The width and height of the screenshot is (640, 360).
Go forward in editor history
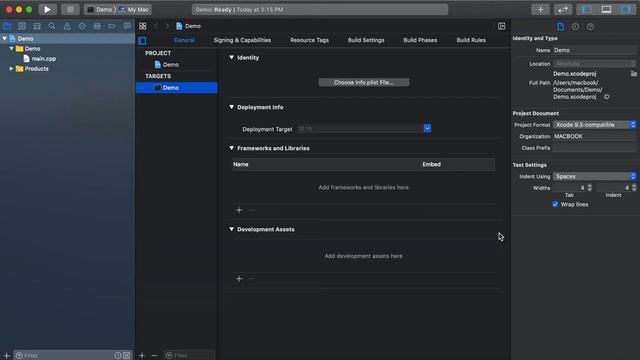pos(167,26)
